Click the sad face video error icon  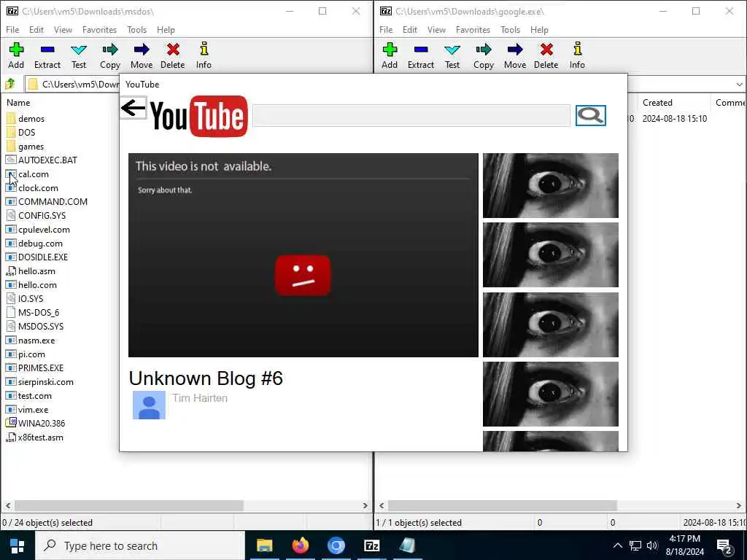303,275
